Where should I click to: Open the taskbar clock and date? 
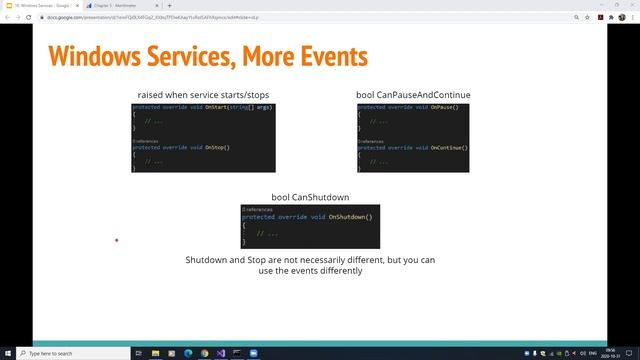click(611, 353)
